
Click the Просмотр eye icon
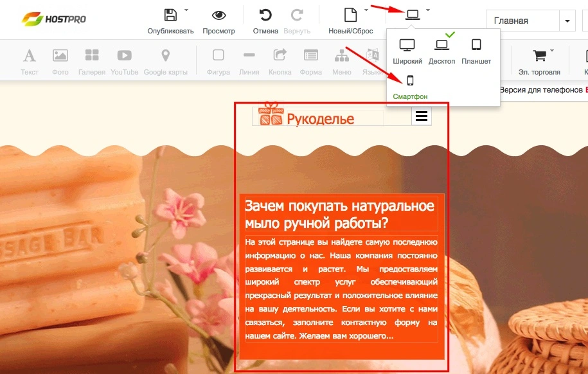[218, 15]
